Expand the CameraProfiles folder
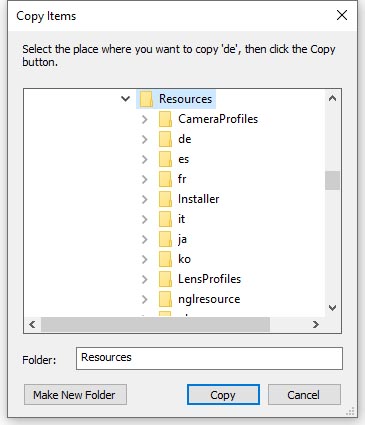 pyautogui.click(x=144, y=119)
